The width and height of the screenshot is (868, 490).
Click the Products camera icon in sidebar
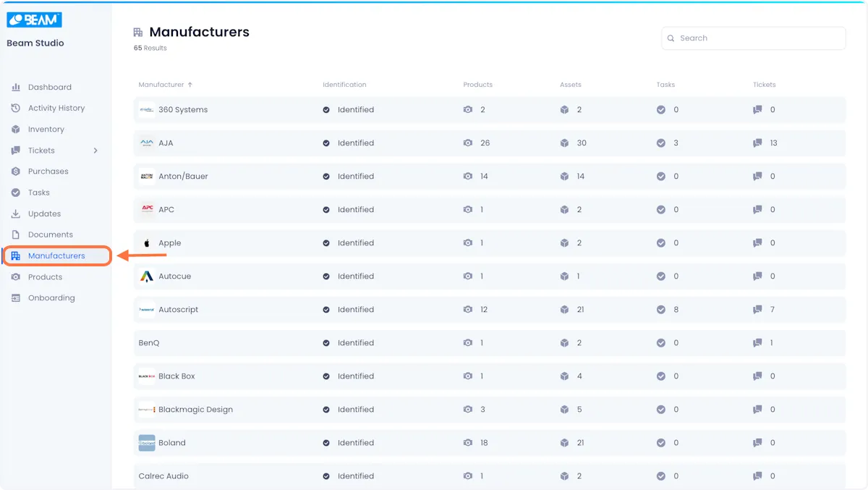(x=16, y=277)
